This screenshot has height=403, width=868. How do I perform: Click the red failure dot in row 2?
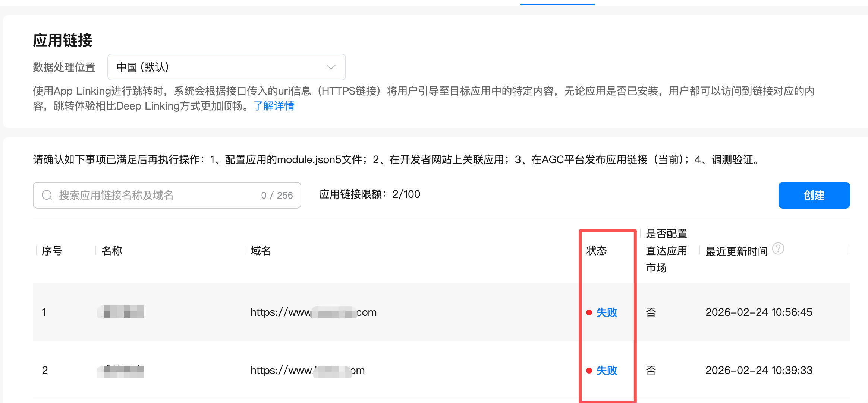(x=589, y=370)
